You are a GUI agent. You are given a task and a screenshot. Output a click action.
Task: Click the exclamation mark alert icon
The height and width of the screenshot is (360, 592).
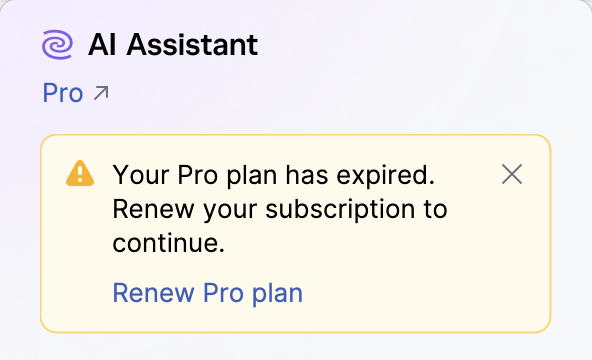(80, 174)
